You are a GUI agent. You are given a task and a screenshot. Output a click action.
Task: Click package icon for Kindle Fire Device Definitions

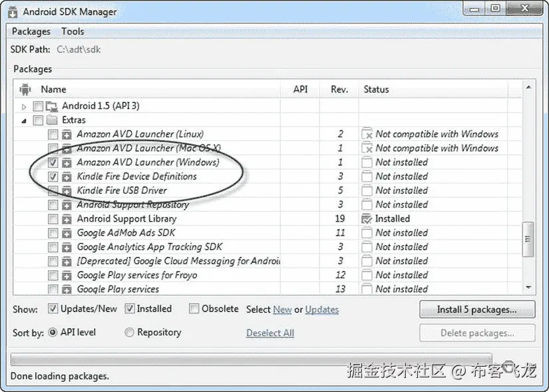pos(67,176)
